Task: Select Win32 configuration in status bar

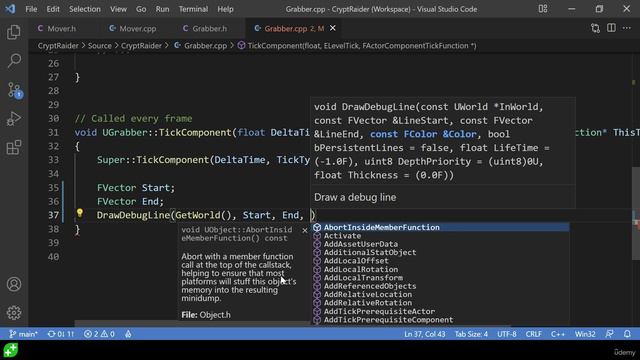Action: pos(585,334)
